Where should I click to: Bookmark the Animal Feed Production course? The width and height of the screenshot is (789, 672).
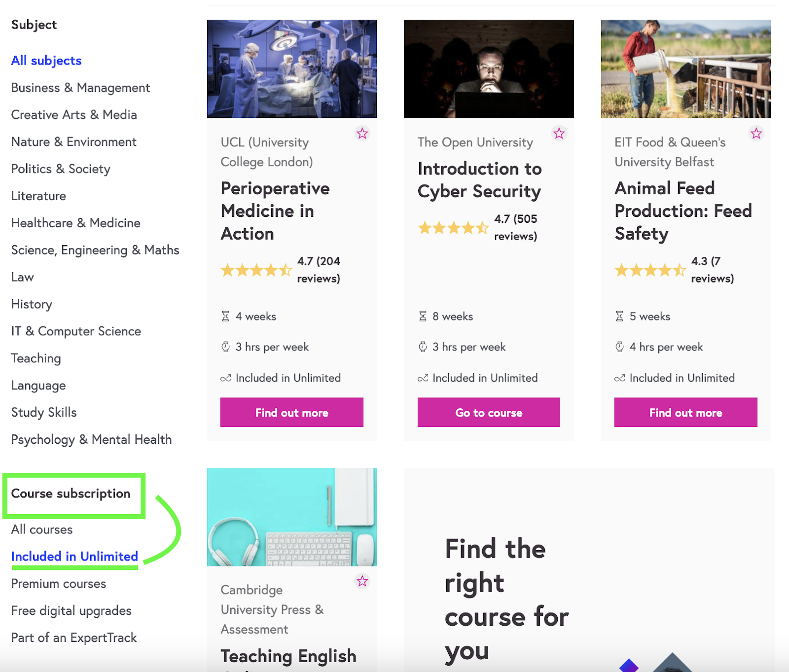pos(756,133)
